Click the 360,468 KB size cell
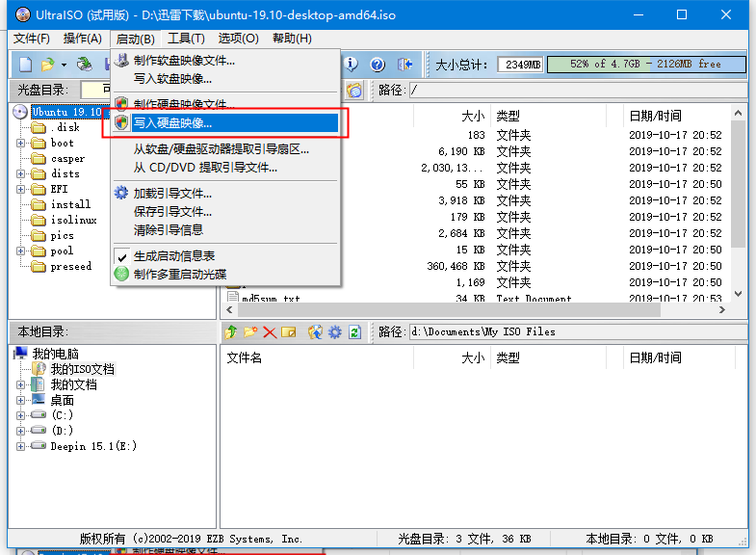Viewport: 756px width, 555px height. [456, 266]
